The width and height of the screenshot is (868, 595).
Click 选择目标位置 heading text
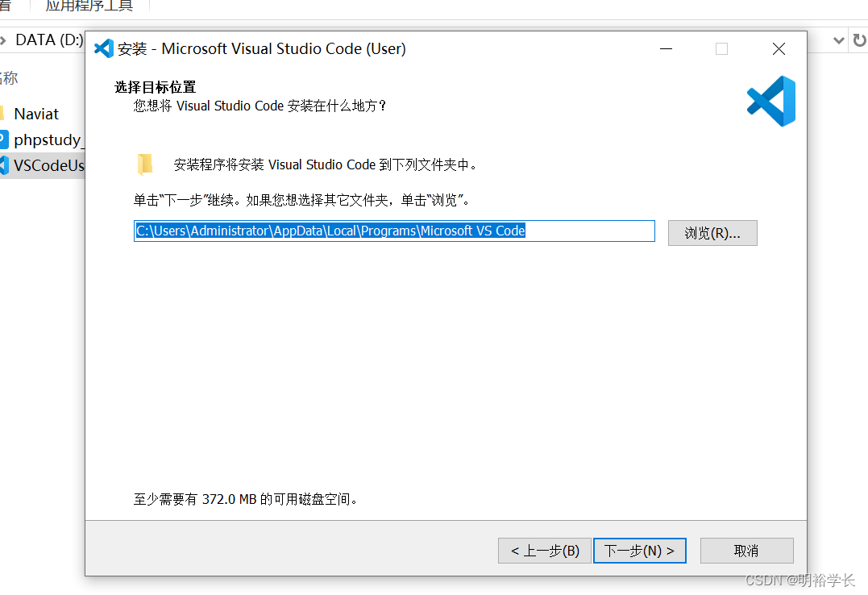pos(155,87)
